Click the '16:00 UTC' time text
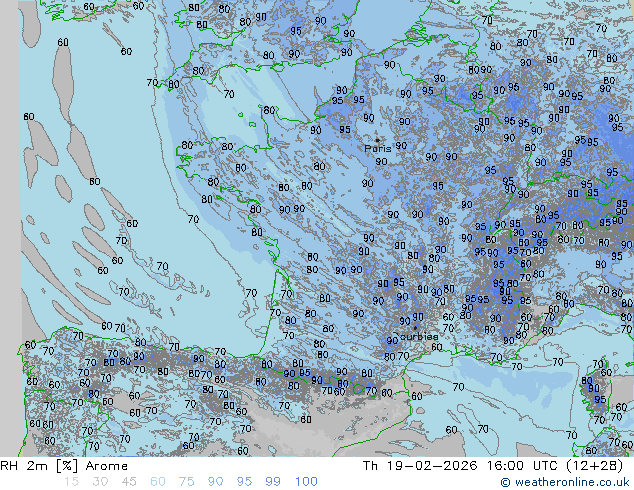Screen dimensions: 634x490 (522, 466)
